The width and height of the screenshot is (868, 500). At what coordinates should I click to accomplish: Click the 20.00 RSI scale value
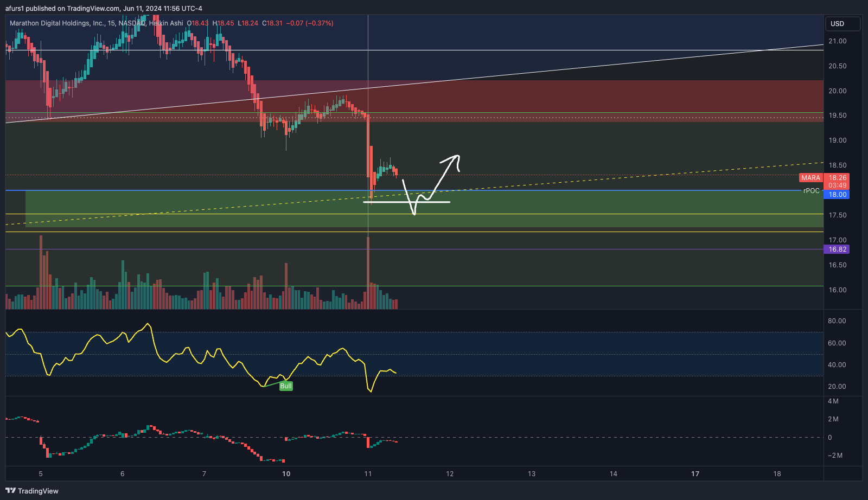pos(837,387)
